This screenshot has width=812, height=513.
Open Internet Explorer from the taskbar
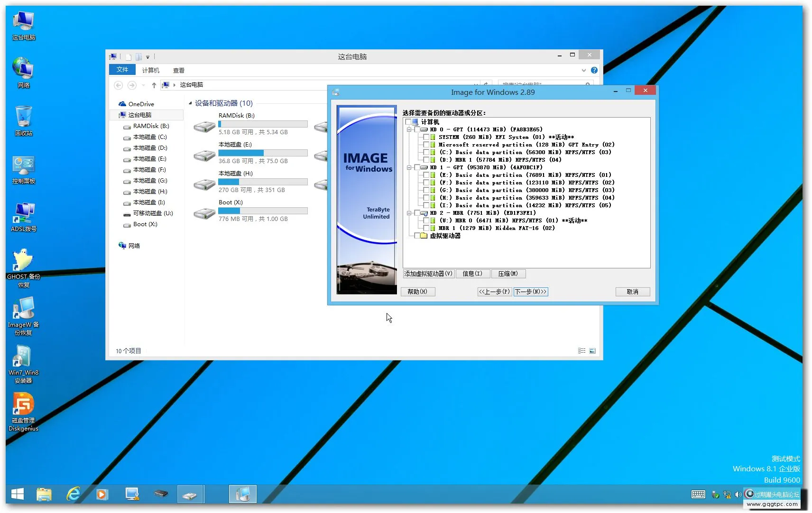pos(74,494)
